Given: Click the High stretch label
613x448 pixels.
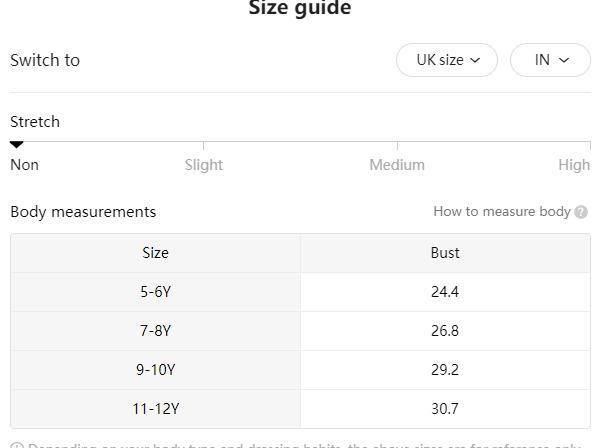Looking at the screenshot, I should 574,165.
